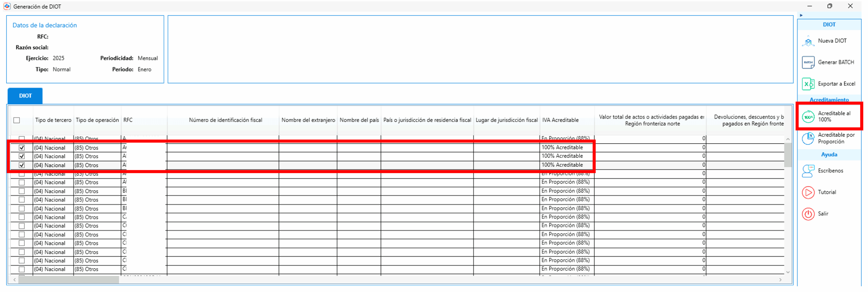868x292 pixels.
Task: Select the DIOT tab
Action: tap(25, 96)
